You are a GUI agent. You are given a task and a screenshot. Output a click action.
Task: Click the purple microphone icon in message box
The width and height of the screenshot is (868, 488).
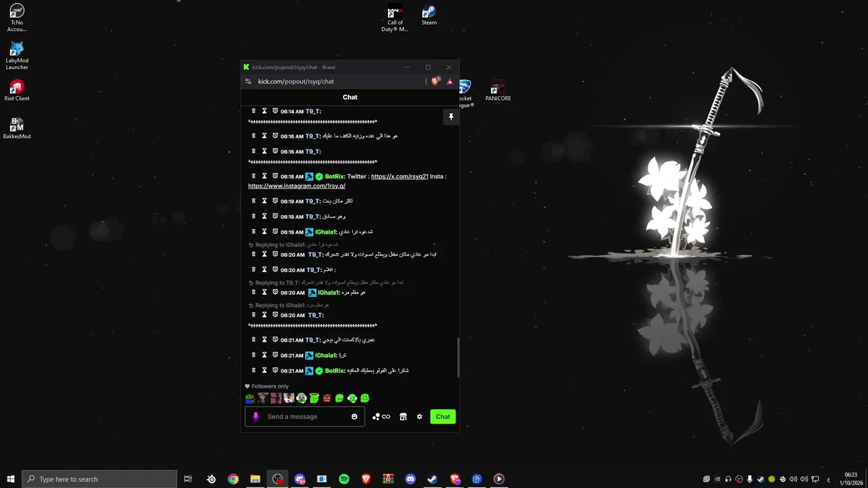pyautogui.click(x=256, y=417)
